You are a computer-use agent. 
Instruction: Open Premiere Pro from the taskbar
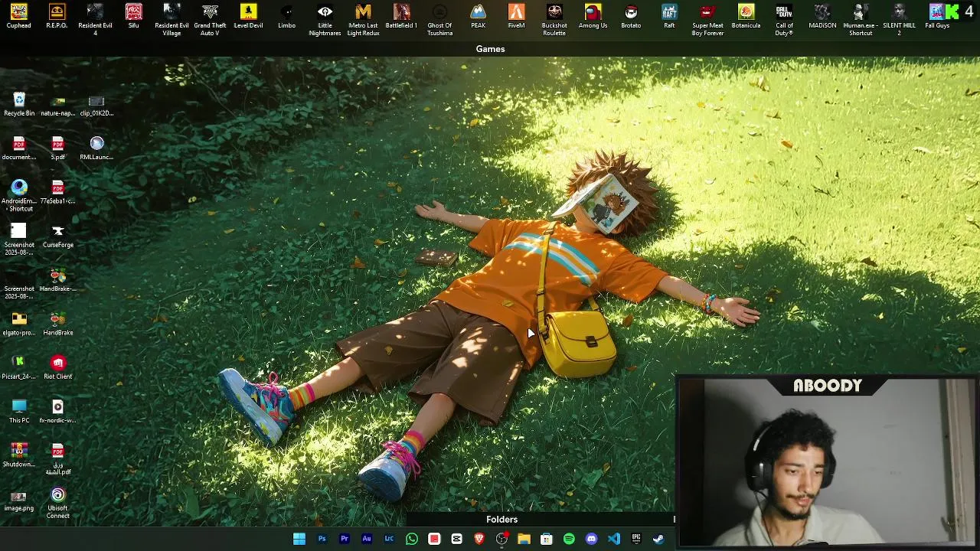[345, 539]
